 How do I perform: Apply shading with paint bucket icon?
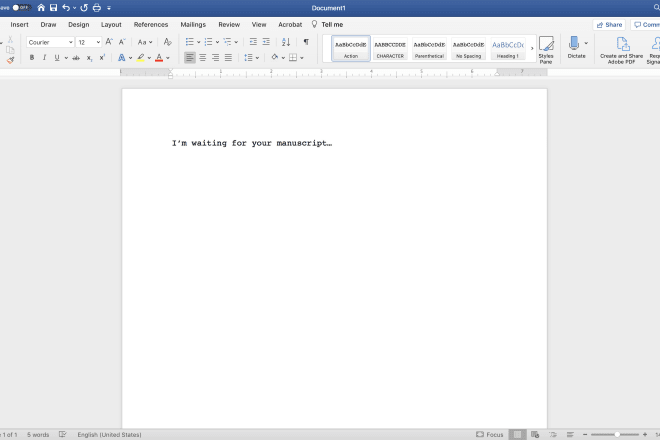coord(274,57)
